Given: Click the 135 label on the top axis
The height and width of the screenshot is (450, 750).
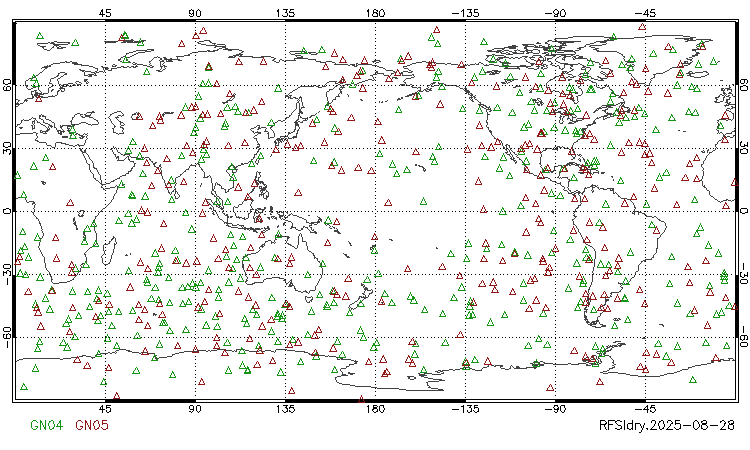Looking at the screenshot, I should [286, 13].
